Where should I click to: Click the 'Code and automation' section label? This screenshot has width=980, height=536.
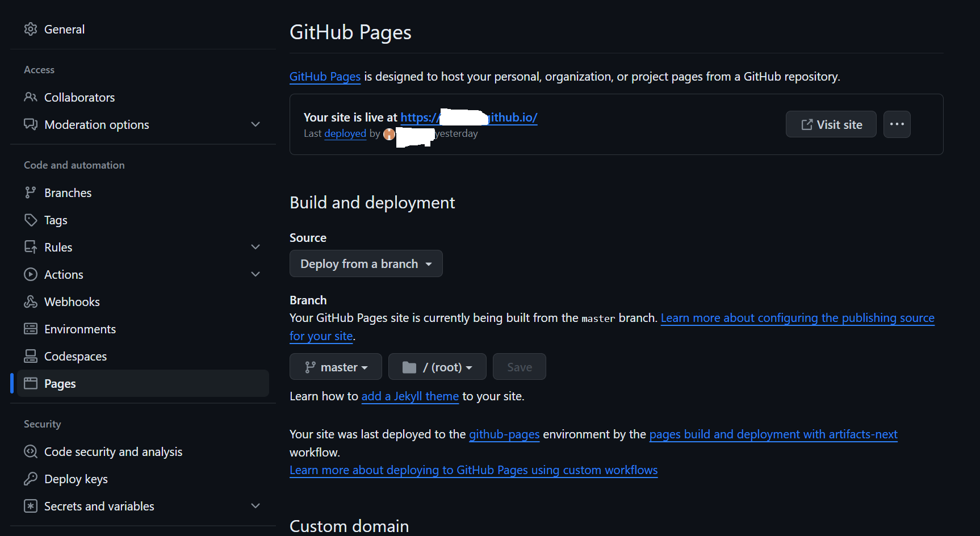tap(74, 165)
